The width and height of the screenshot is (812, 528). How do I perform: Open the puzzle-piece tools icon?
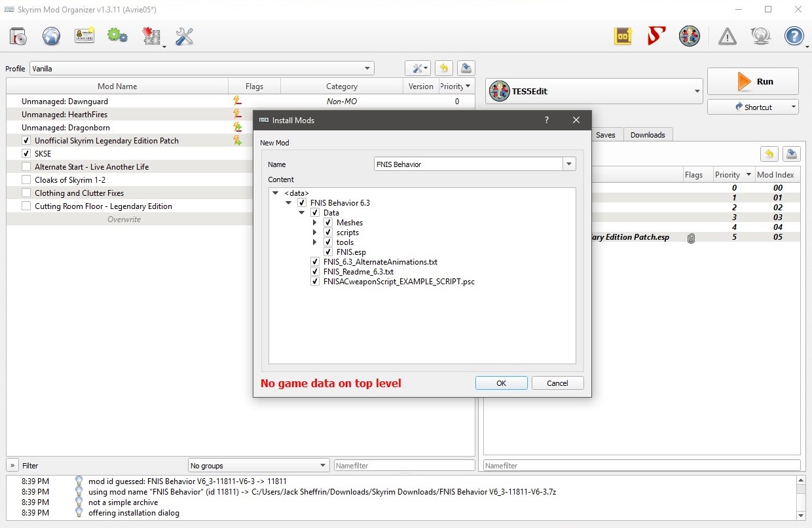pos(152,37)
